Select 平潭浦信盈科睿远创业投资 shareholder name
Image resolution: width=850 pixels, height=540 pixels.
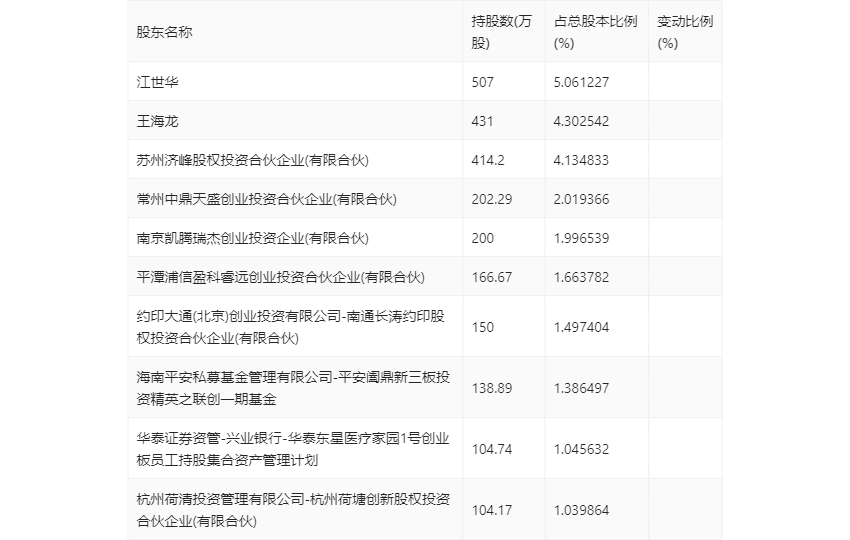coord(281,277)
